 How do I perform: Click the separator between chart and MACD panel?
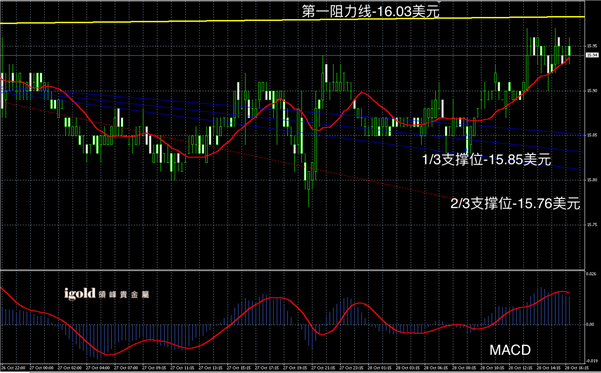pos(292,270)
